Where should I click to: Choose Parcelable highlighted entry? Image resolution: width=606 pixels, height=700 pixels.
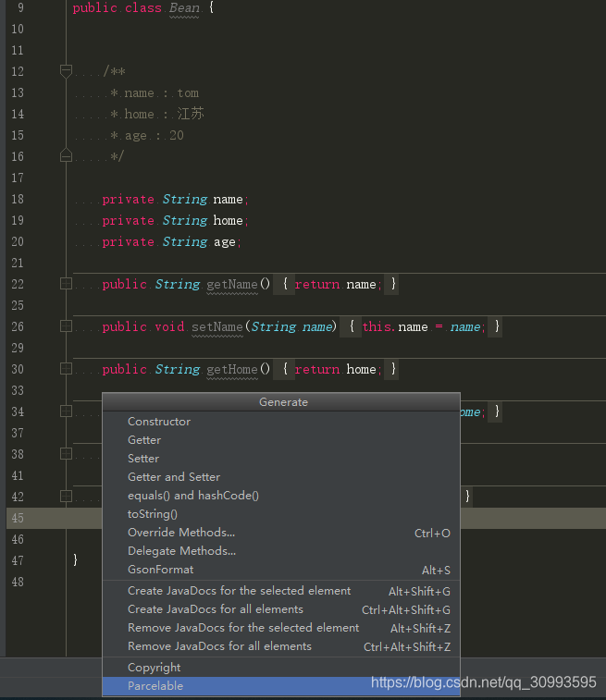281,686
